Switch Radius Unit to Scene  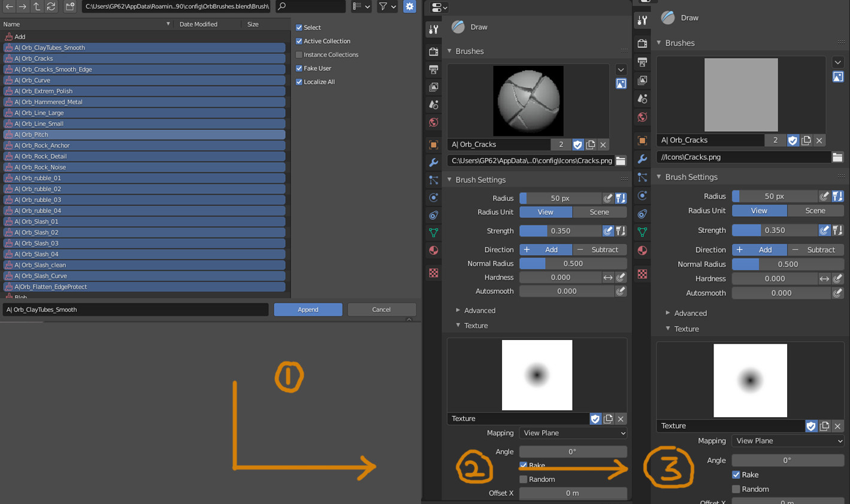click(600, 212)
